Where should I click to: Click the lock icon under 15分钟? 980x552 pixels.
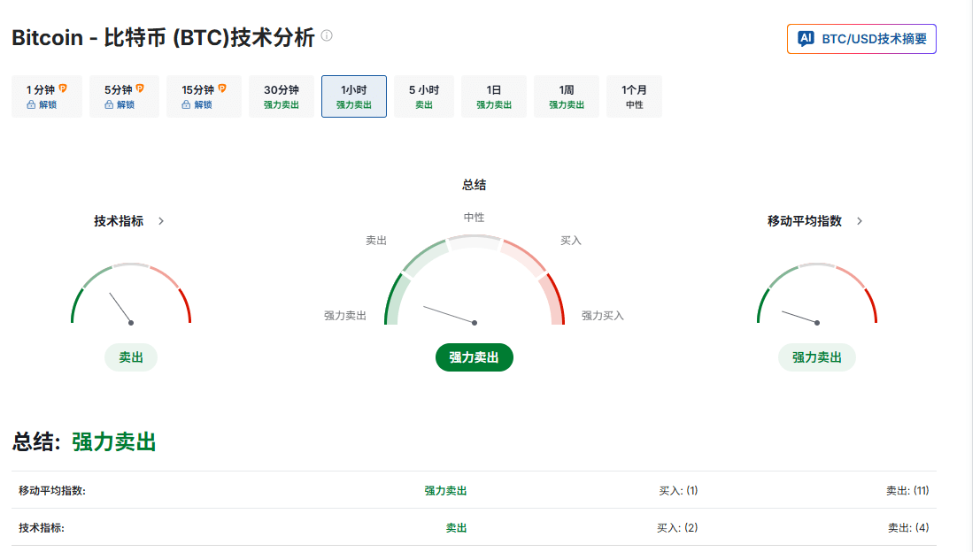(x=186, y=105)
